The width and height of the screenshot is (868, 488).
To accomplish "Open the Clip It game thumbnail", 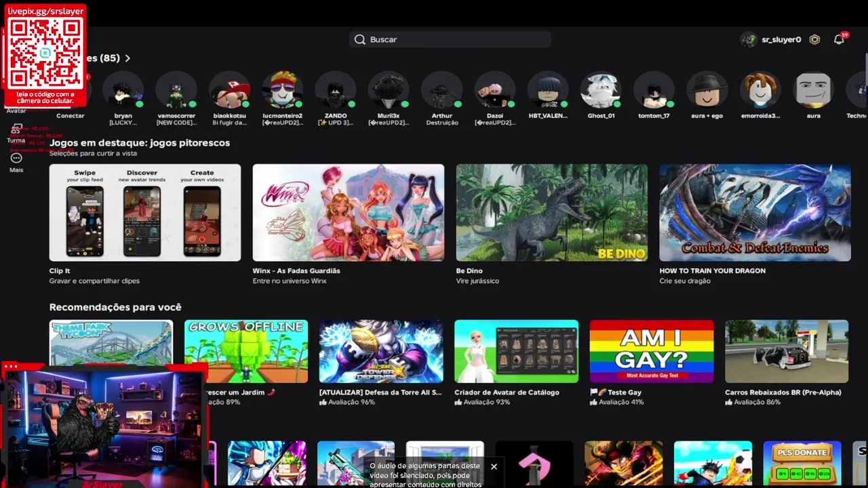I will (x=145, y=213).
